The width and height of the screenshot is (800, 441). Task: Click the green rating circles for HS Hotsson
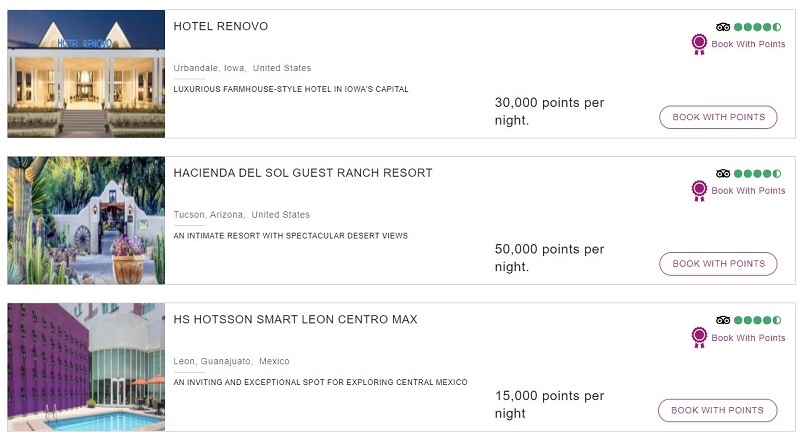[758, 320]
